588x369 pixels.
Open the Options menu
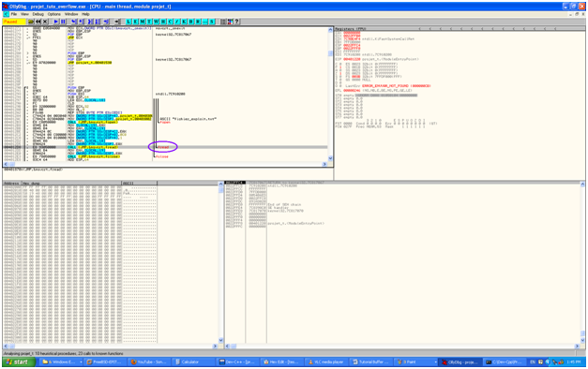pos(54,14)
